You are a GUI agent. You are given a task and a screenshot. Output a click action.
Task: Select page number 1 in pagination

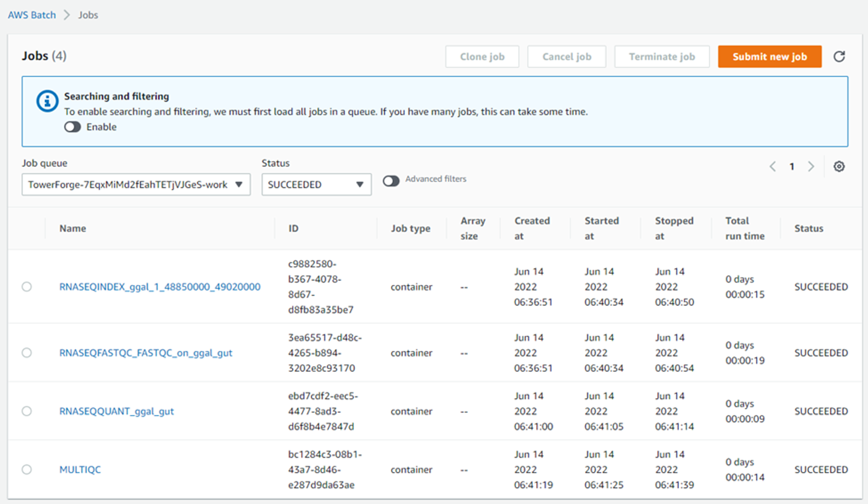click(x=792, y=166)
